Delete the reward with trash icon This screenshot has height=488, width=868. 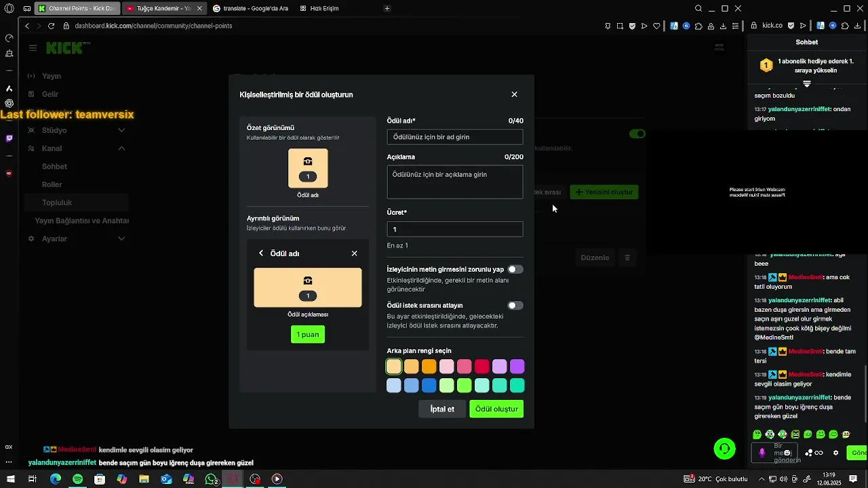coord(627,258)
